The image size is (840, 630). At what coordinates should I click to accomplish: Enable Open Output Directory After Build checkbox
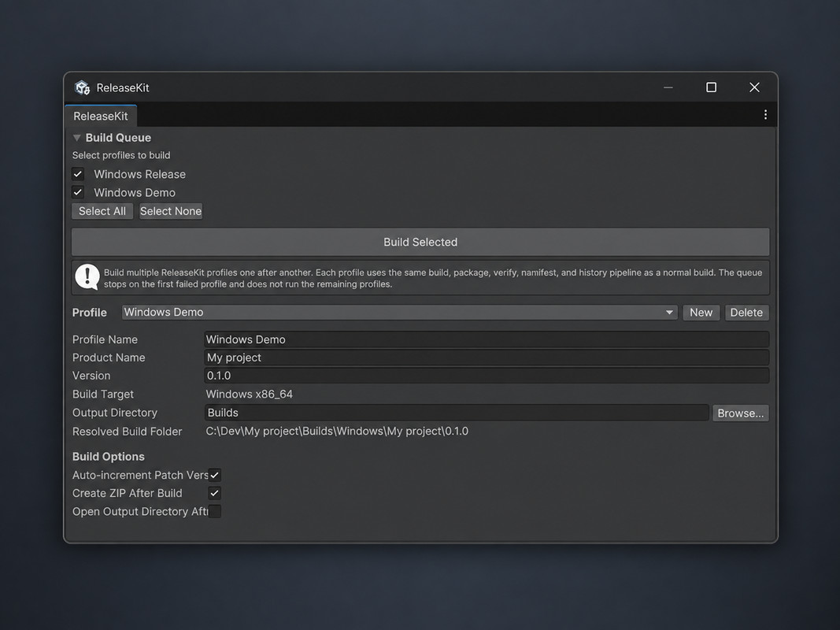click(214, 512)
